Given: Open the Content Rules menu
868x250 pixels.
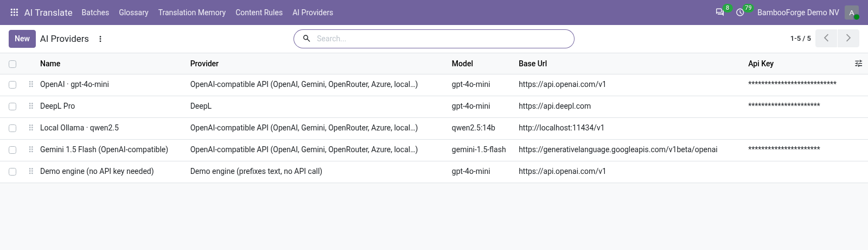Looking at the screenshot, I should 259,12.
